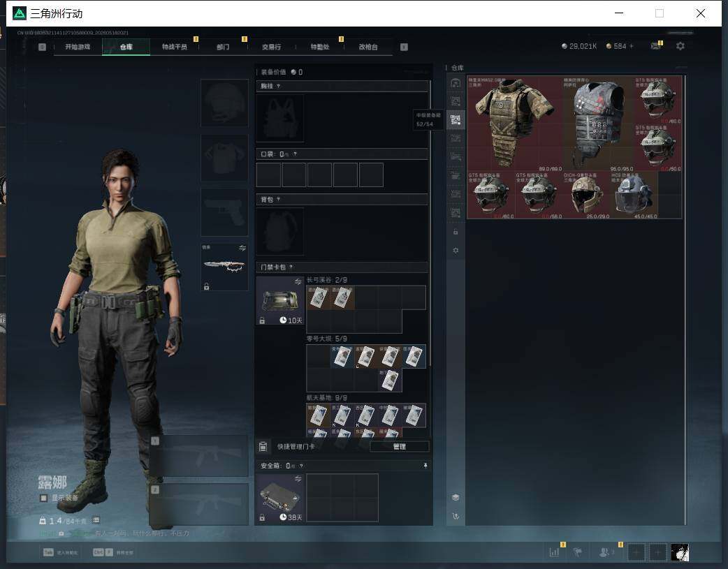Select the helmet category icon in warehouse sidebar
Screen dimensions: 728x569
click(456, 82)
